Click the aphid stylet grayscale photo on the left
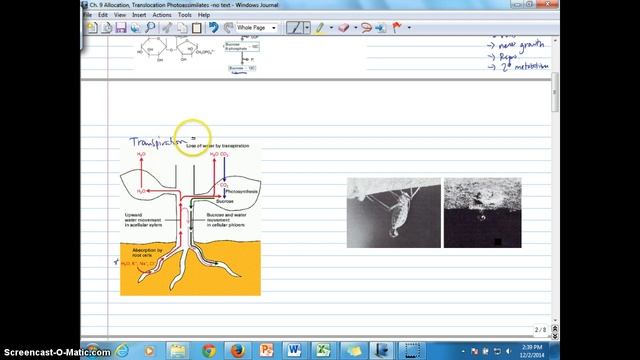 tap(394, 213)
